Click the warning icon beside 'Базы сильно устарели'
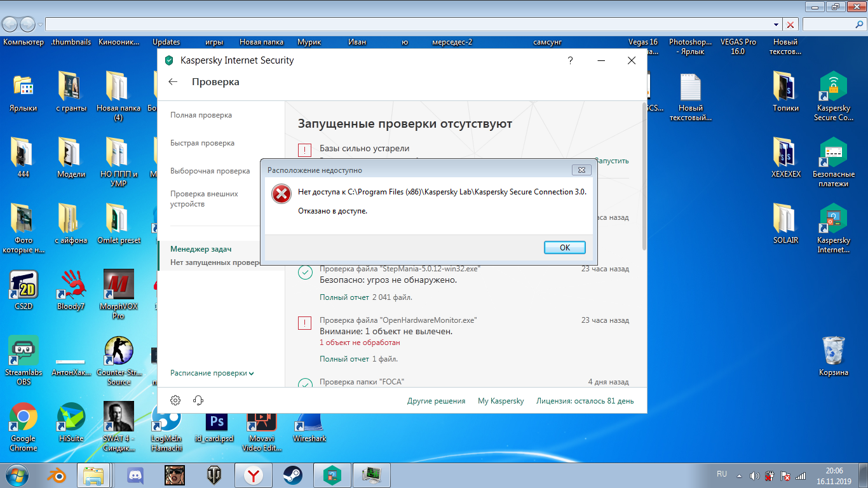 click(x=305, y=150)
